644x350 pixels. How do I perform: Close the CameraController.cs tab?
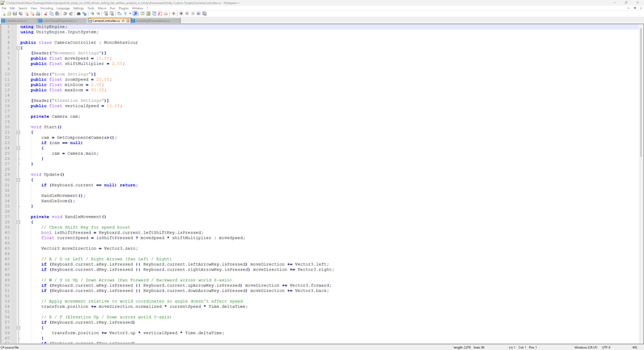[128, 21]
